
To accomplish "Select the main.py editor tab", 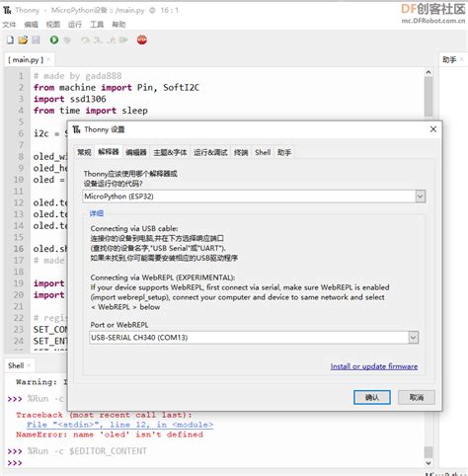I will pos(26,59).
